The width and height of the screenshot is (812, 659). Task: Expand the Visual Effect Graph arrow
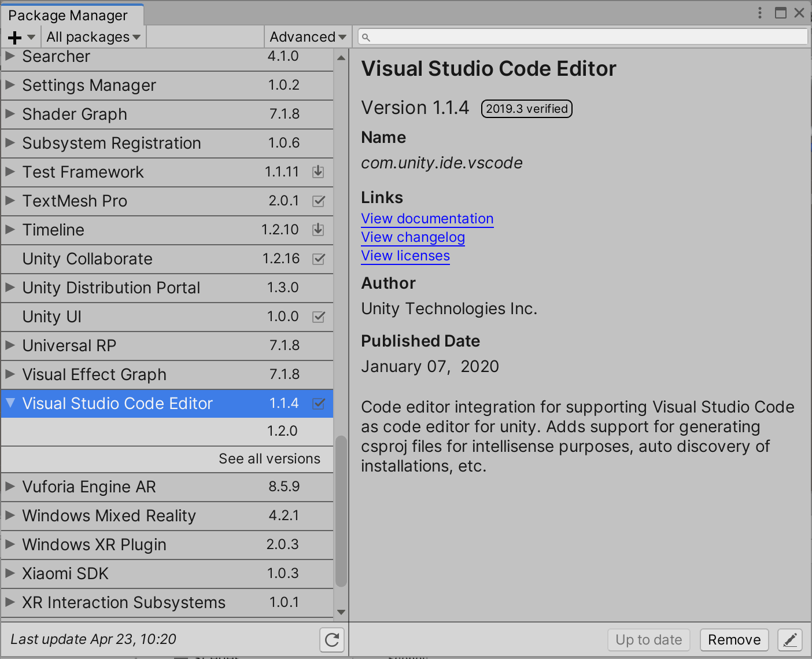tap(10, 374)
